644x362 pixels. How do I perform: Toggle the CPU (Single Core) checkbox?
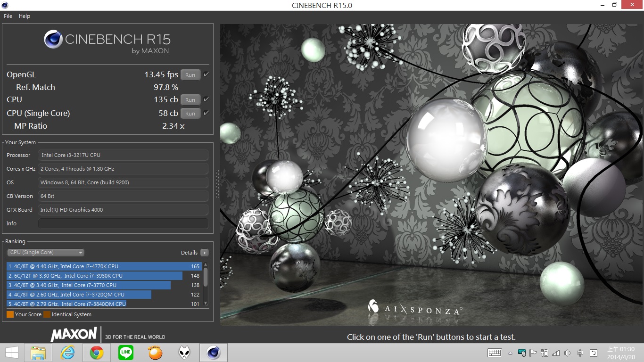(206, 113)
